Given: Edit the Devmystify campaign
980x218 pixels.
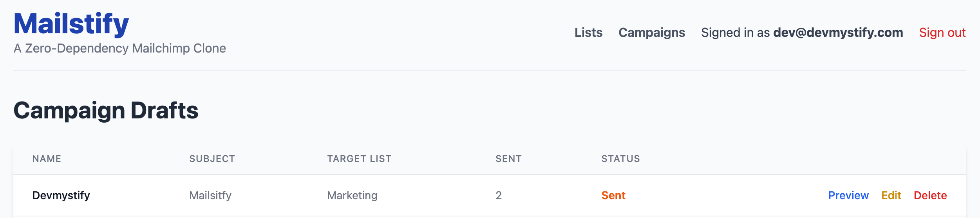Looking at the screenshot, I should [891, 195].
